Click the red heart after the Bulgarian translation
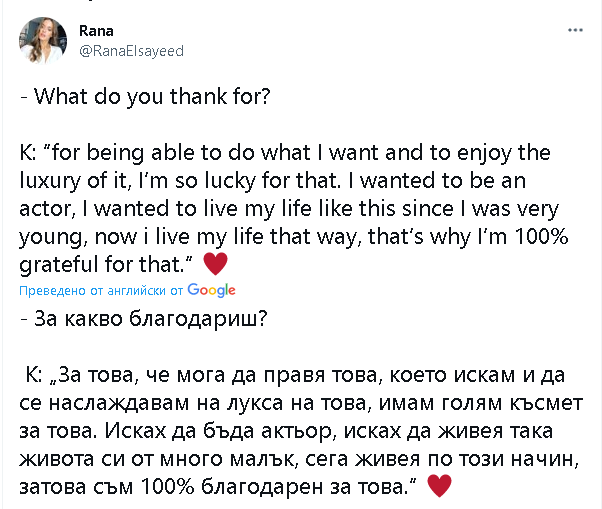Viewport: 602px width, 509px height. (x=439, y=486)
